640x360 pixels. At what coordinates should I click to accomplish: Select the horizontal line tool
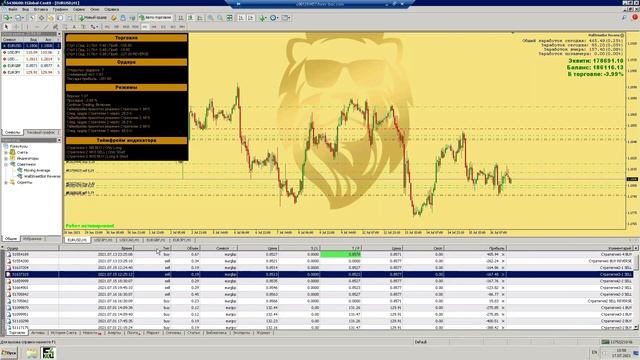(37, 27)
